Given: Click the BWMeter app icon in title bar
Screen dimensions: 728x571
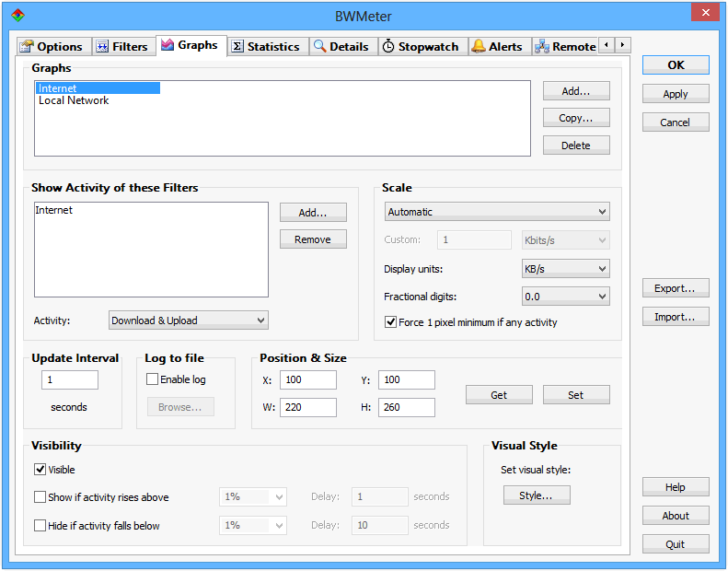Looking at the screenshot, I should (17, 16).
